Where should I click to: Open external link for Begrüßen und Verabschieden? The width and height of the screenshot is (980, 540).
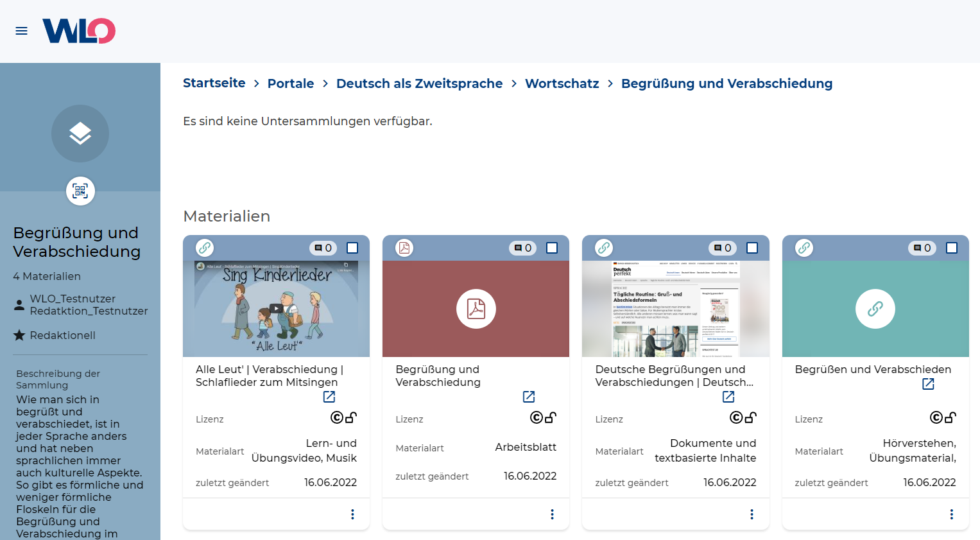928,384
